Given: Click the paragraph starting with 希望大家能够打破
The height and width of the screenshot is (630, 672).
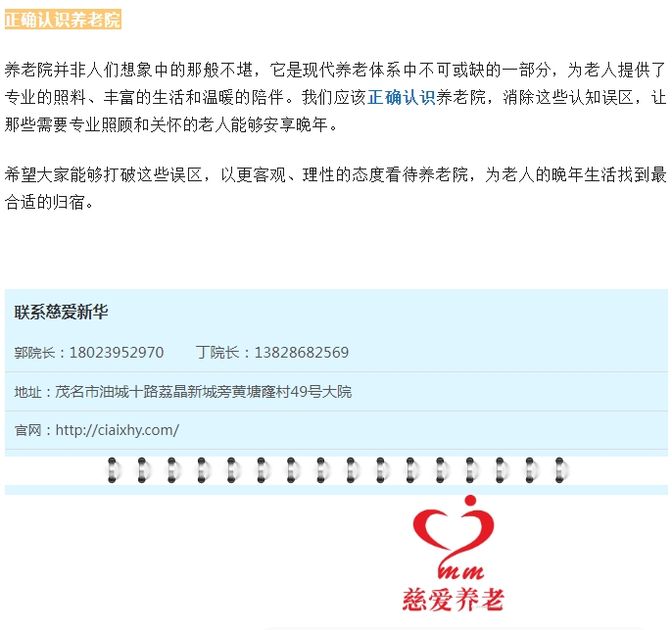Looking at the screenshot, I should coord(335,188).
